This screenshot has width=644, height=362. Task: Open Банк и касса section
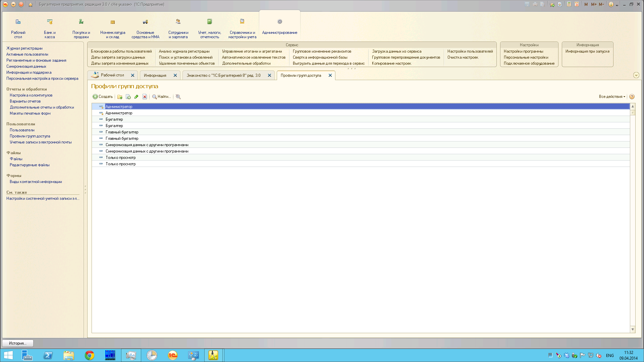pyautogui.click(x=50, y=28)
